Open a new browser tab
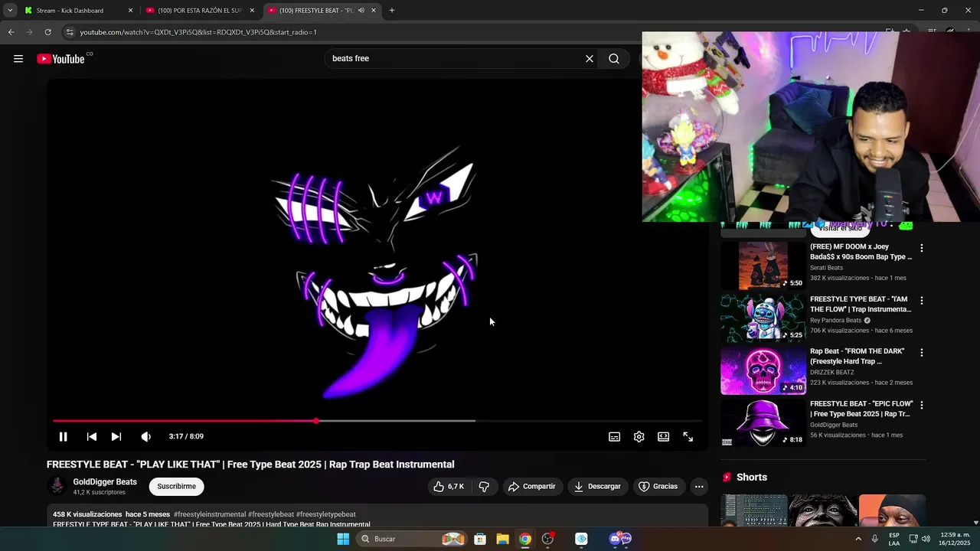Screen dimensions: 980x551 pyautogui.click(x=392, y=11)
